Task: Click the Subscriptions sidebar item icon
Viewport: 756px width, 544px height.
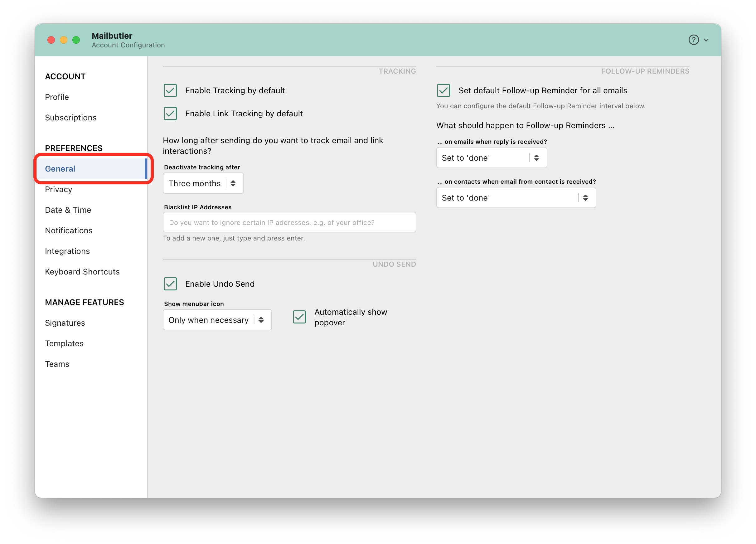Action: [x=70, y=117]
